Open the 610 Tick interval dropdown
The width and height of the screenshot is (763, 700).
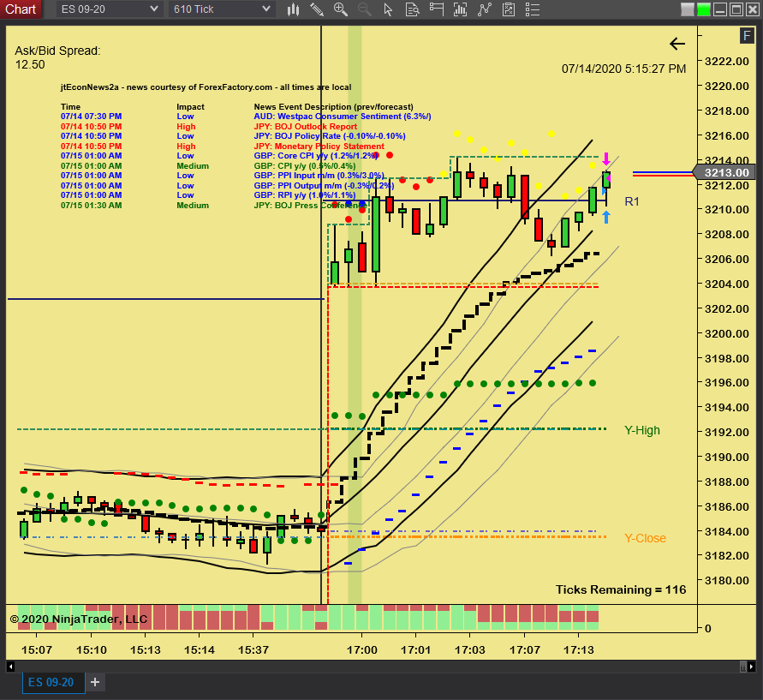coord(222,9)
